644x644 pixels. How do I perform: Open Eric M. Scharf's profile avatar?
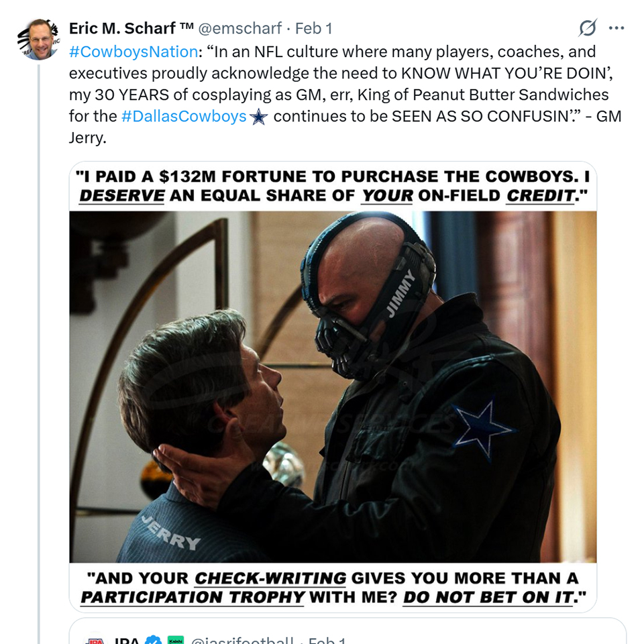(x=38, y=39)
